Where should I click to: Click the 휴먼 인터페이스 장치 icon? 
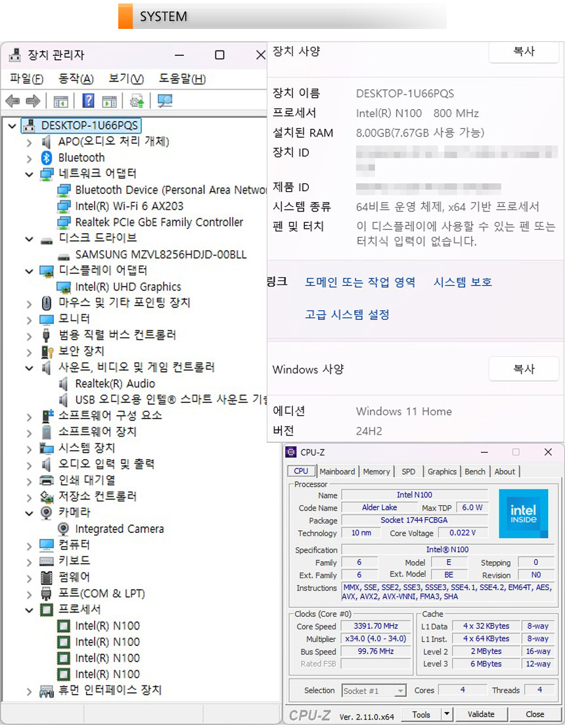click(x=47, y=691)
